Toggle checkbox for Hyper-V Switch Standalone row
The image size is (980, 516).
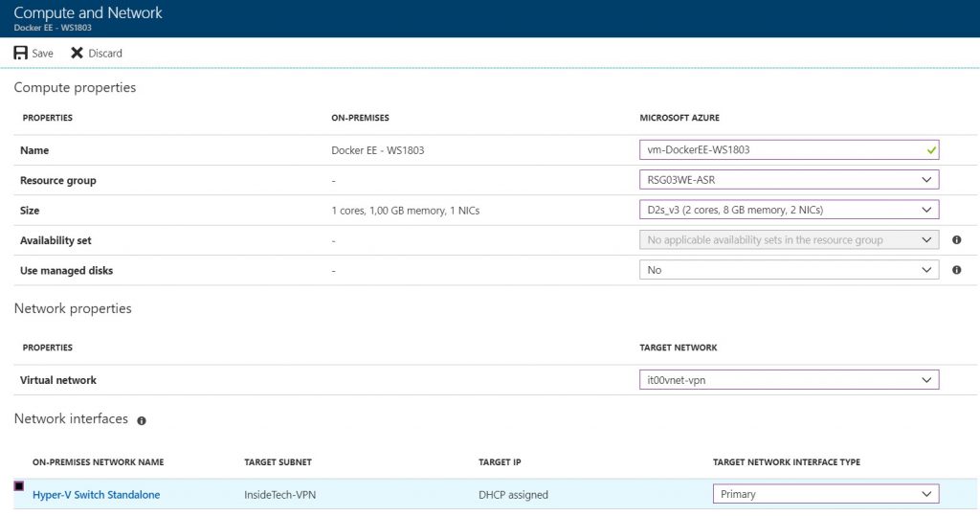pos(19,486)
